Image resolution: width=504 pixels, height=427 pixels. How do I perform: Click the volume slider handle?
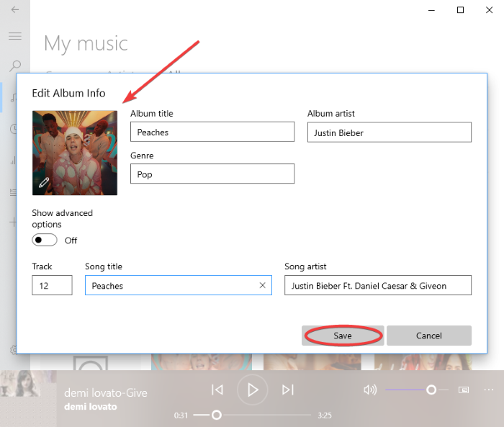tap(431, 390)
